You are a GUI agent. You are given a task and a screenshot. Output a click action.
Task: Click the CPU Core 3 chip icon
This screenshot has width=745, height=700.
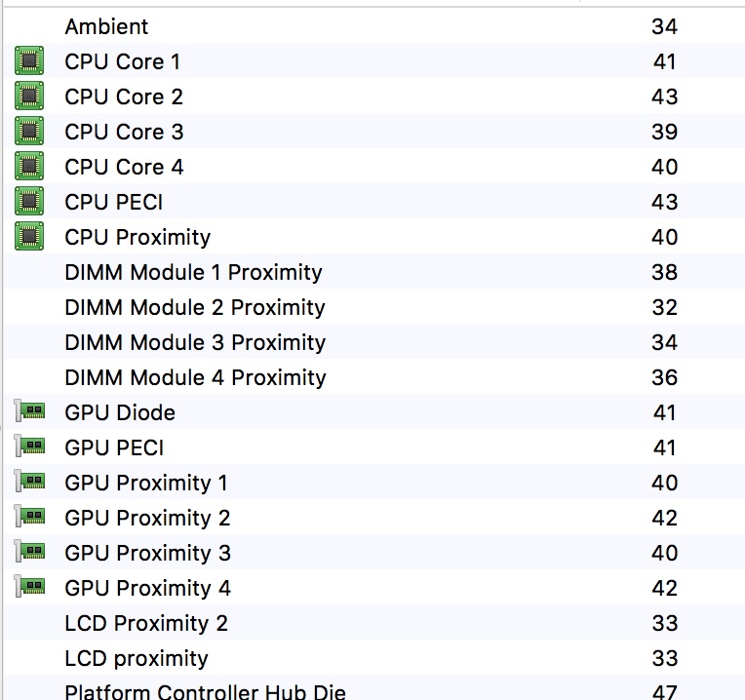[29, 131]
